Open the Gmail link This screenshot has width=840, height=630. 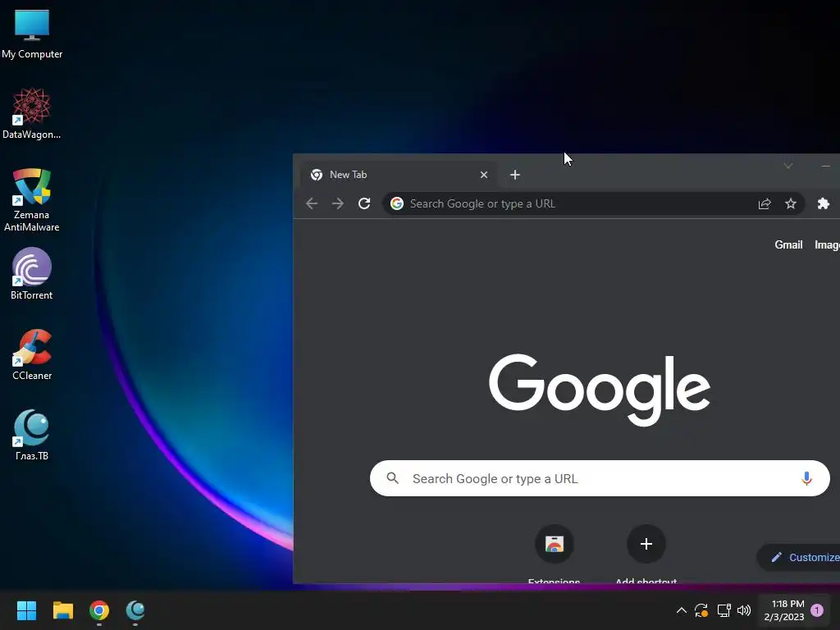pos(788,244)
